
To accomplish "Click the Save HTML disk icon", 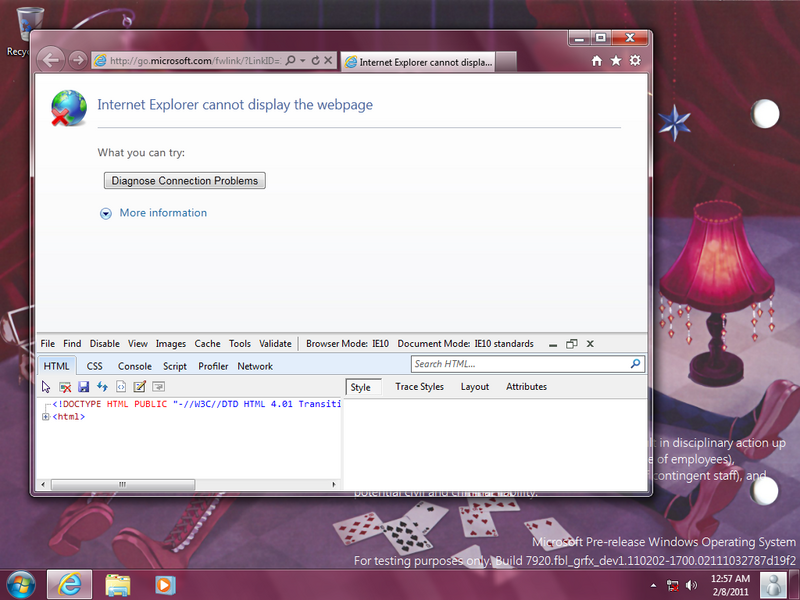I will (x=83, y=387).
